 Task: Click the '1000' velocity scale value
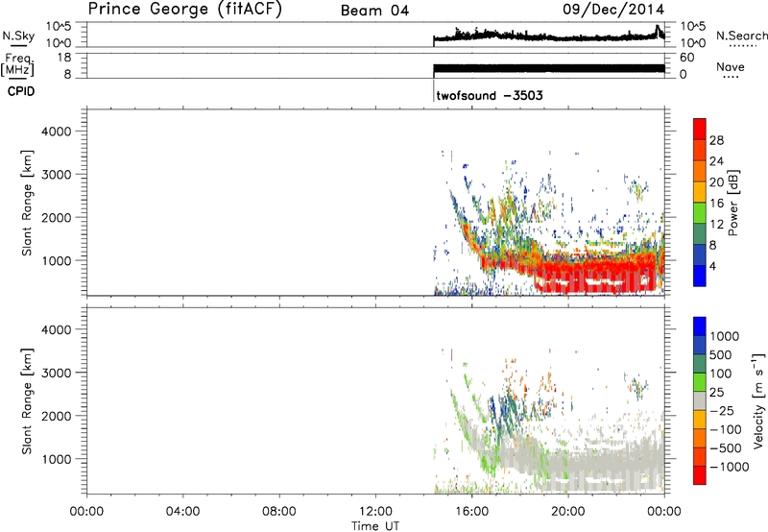click(x=725, y=336)
